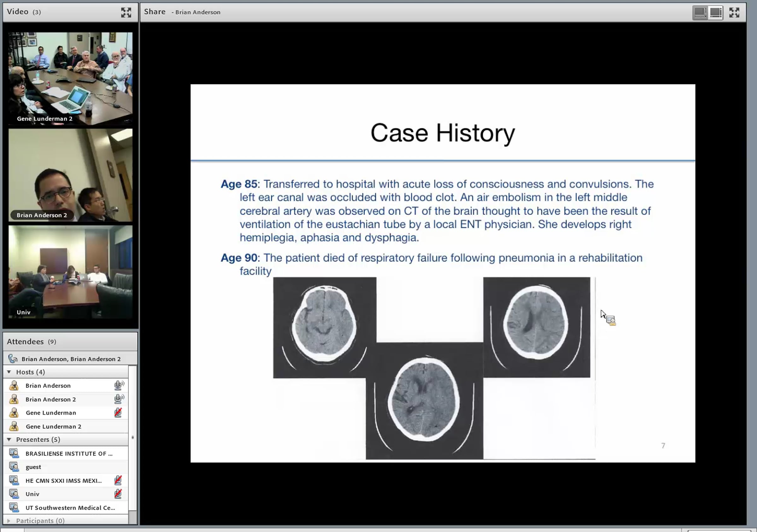This screenshot has height=532, width=757.
Task: Select Univ attendee row
Action: pos(66,494)
